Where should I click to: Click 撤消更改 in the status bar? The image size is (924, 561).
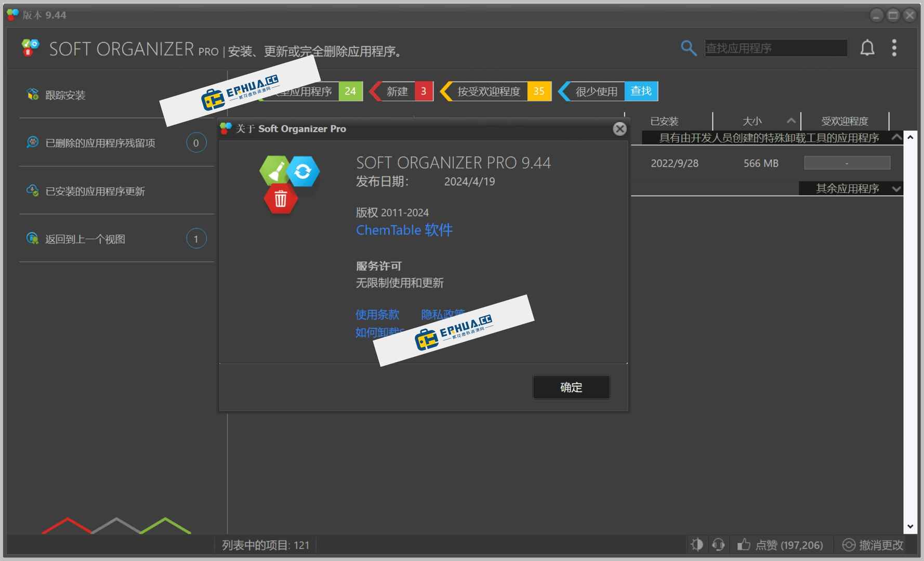pos(873,545)
